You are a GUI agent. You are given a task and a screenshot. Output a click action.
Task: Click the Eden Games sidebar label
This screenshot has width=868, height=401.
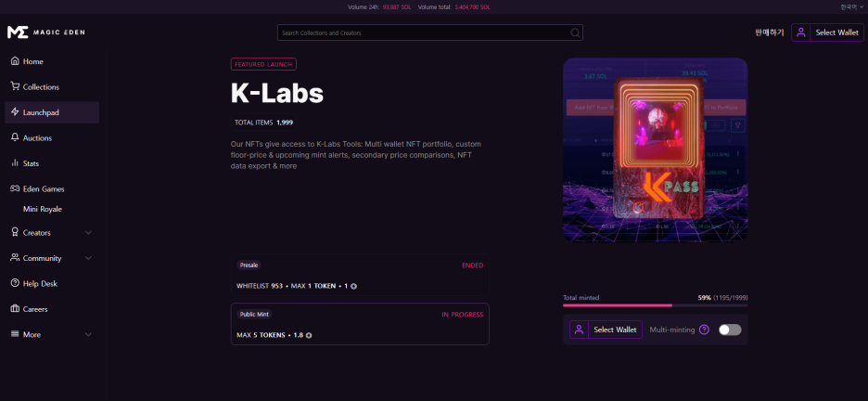44,188
